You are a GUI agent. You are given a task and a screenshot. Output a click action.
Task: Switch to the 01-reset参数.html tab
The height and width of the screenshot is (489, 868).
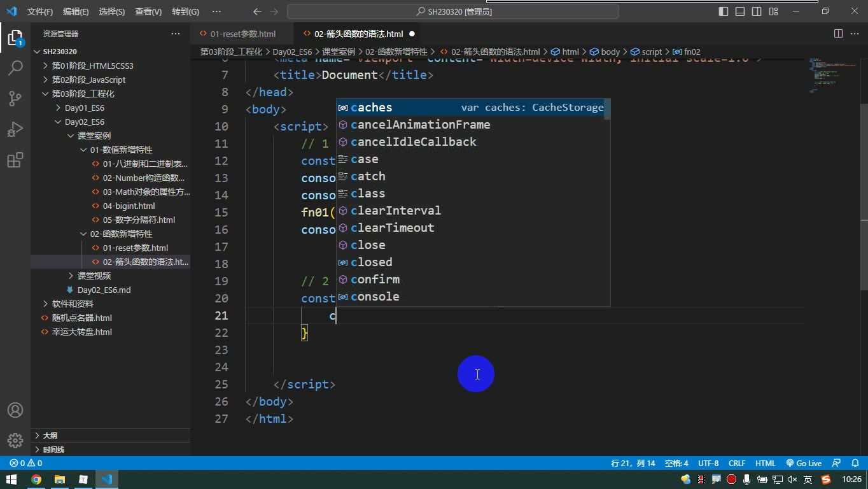pos(242,34)
